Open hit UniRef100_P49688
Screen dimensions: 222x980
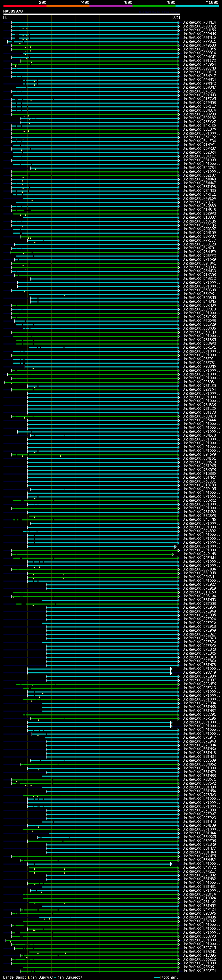click(199, 45)
